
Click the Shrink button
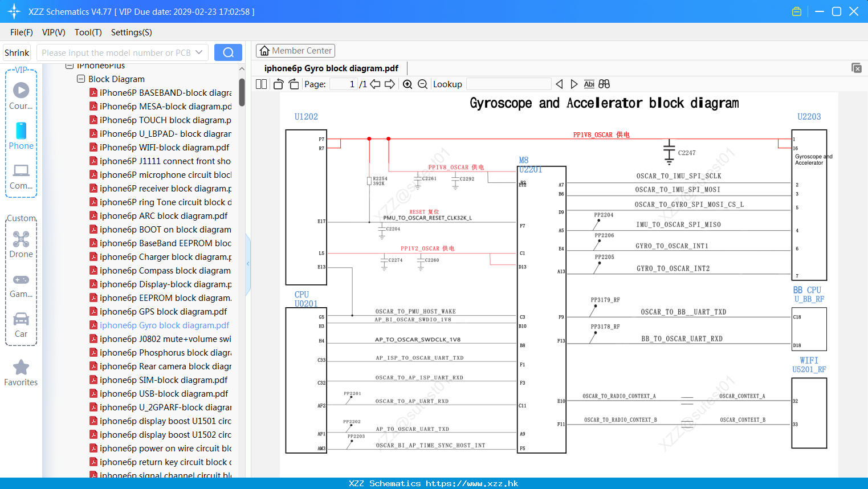tap(17, 52)
